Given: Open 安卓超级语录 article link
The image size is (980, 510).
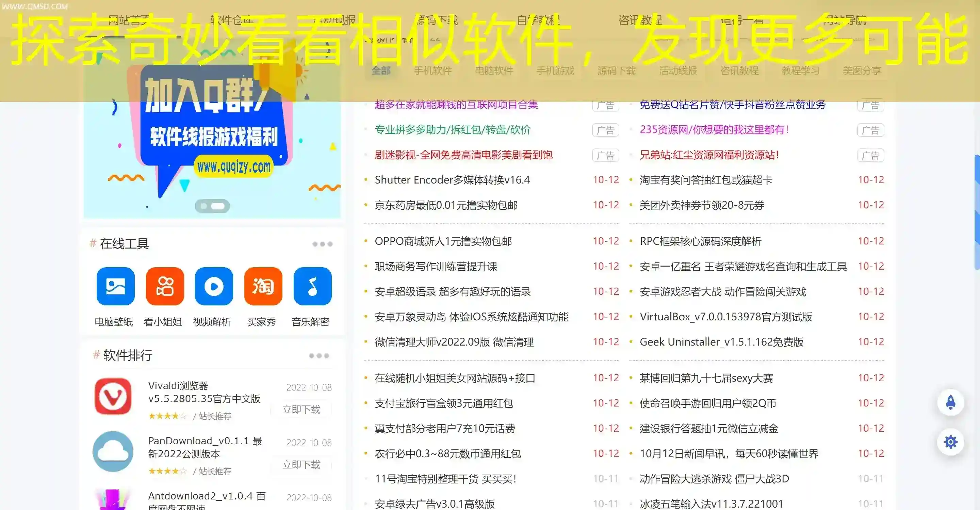Looking at the screenshot, I should [x=453, y=292].
